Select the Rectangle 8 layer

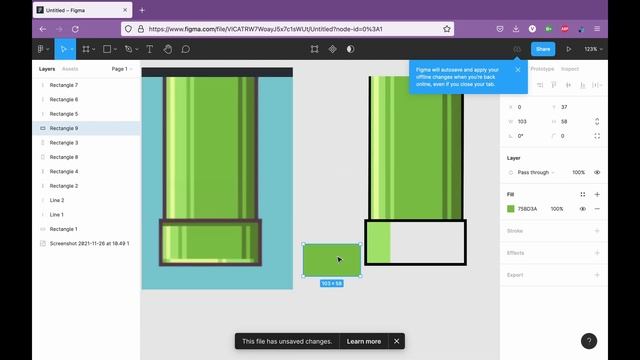click(87, 157)
